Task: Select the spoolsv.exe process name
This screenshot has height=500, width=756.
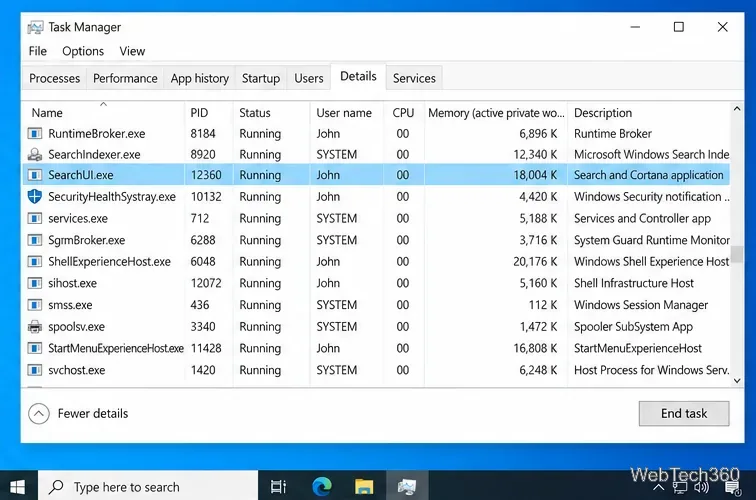Action: [x=76, y=326]
